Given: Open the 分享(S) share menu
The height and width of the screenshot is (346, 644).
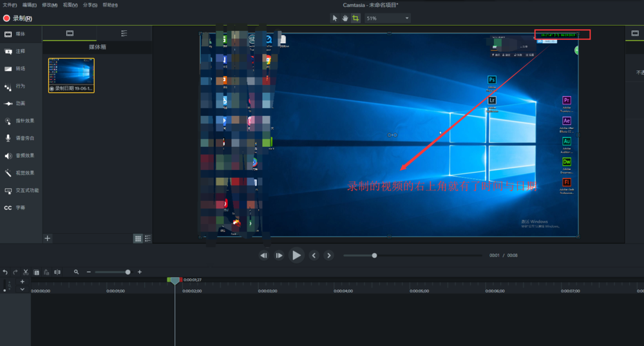Looking at the screenshot, I should pyautogui.click(x=90, y=5).
